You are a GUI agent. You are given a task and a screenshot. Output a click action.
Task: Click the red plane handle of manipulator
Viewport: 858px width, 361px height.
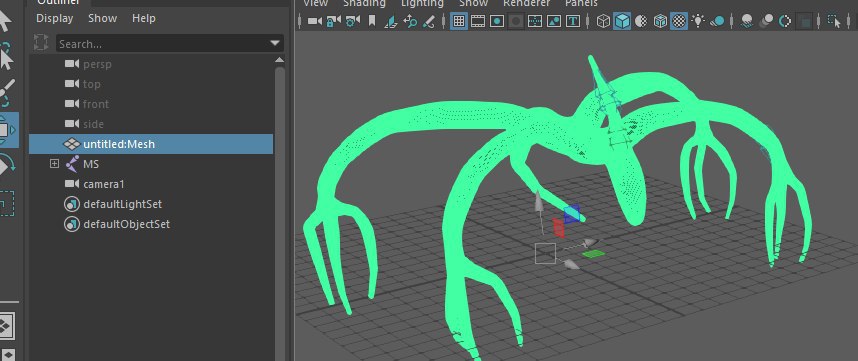pyautogui.click(x=558, y=228)
